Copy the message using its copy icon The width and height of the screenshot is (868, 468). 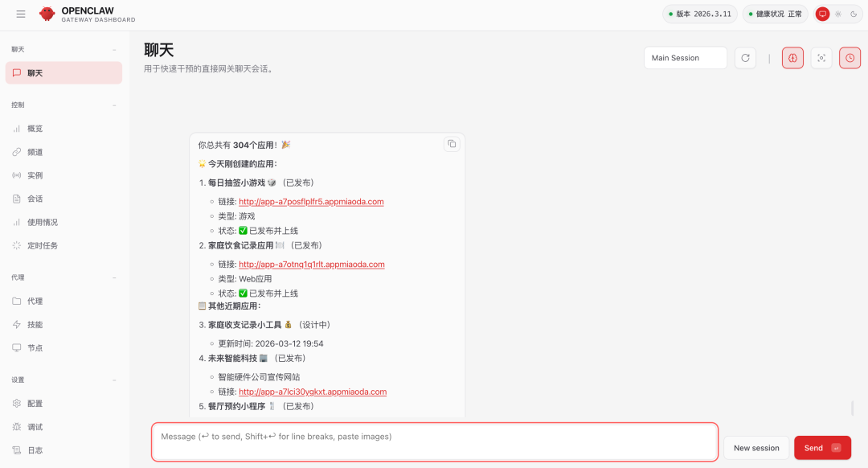click(x=452, y=143)
